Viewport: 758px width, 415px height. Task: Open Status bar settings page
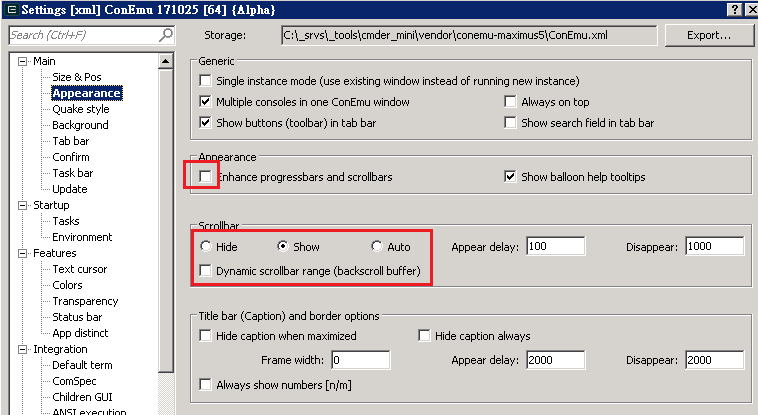77,317
